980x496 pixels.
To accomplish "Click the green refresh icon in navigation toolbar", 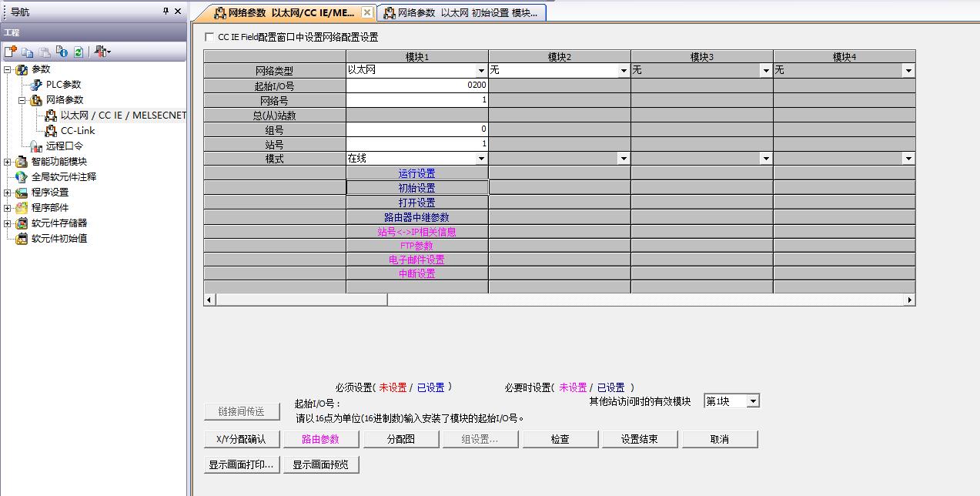I will pyautogui.click(x=78, y=52).
